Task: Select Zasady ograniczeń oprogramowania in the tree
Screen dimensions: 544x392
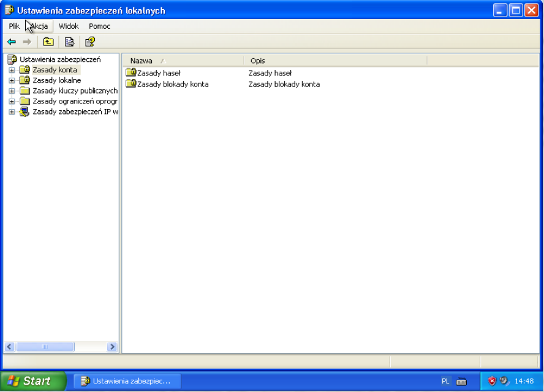Action: 74,102
